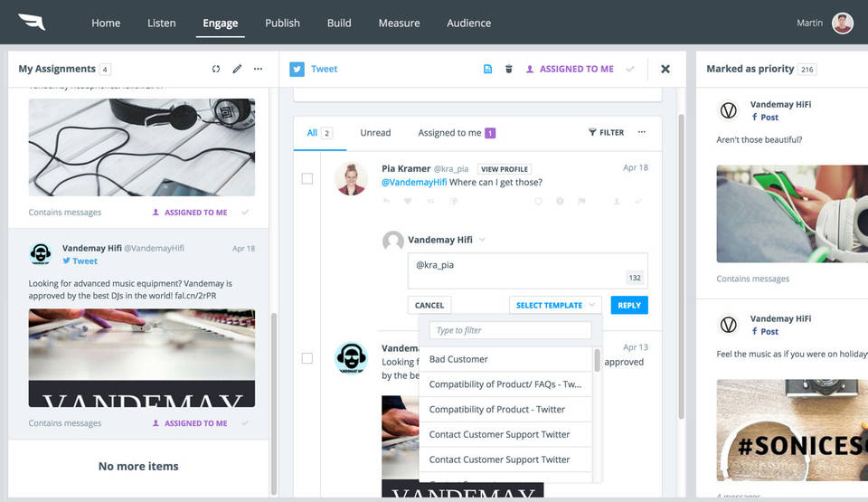Click the template list scrollbar

597,360
